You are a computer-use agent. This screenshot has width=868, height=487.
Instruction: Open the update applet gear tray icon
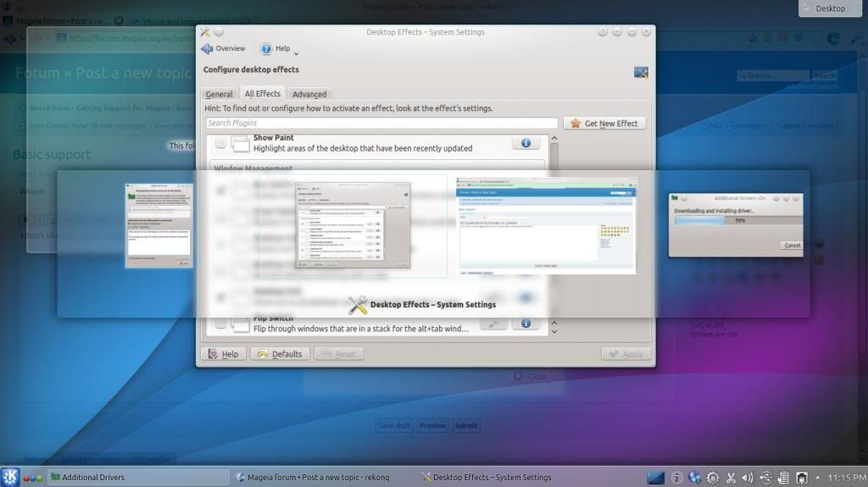(713, 477)
